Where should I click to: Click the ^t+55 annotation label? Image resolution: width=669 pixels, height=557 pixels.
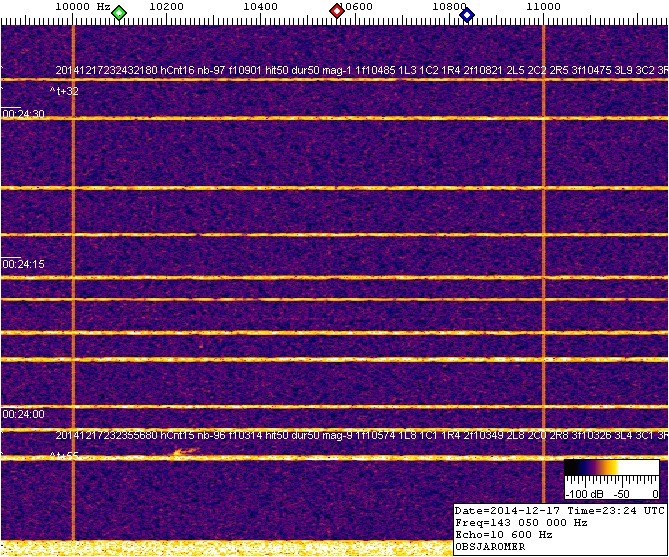coord(64,455)
